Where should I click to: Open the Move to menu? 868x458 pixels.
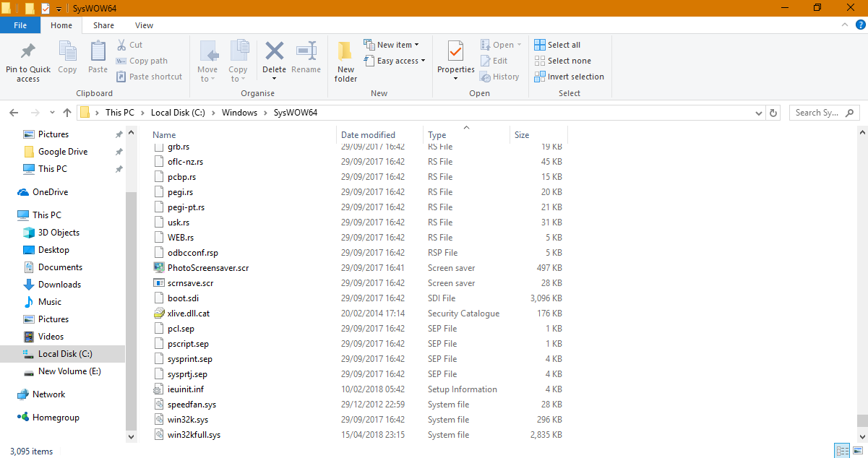pos(208,61)
